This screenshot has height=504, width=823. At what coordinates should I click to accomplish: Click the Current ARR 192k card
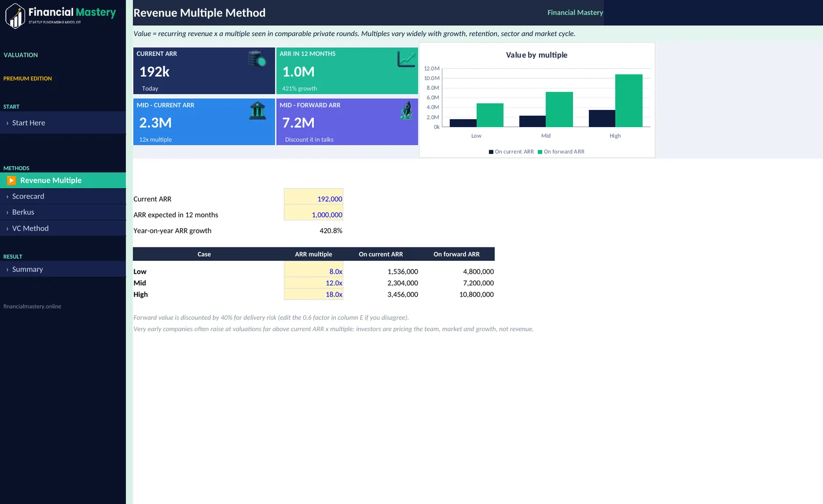[204, 71]
